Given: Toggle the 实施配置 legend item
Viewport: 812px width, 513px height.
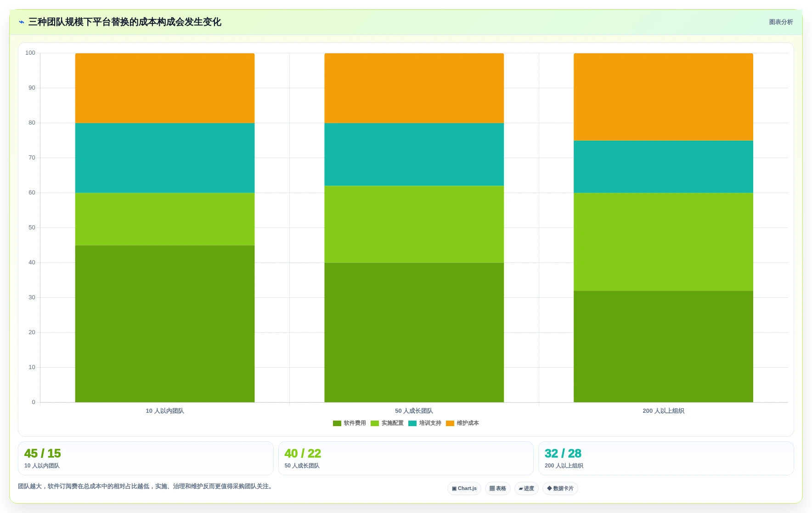Looking at the screenshot, I should click(387, 423).
